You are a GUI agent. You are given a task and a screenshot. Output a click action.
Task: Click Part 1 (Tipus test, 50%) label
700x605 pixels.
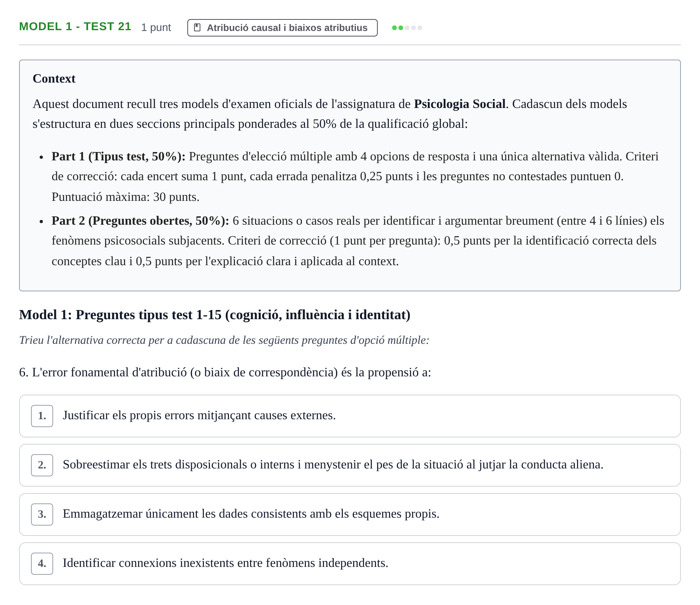point(119,156)
